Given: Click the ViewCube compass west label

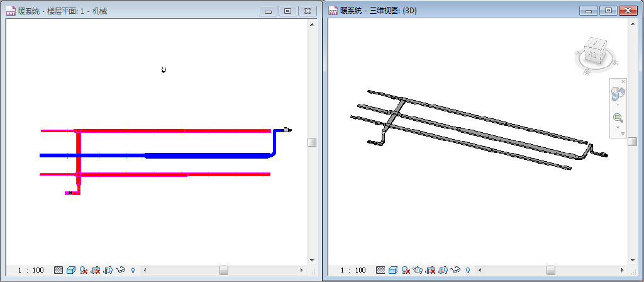Looking at the screenshot, I should click(x=577, y=53).
